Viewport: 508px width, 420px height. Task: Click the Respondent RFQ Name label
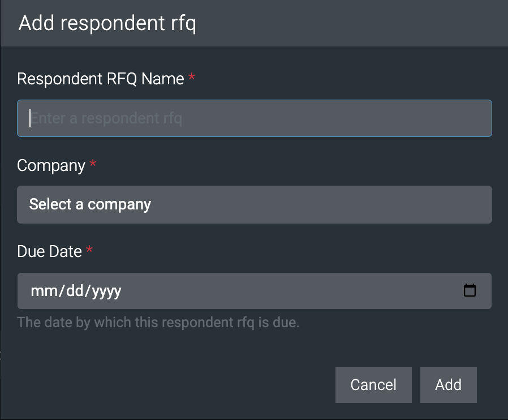[100, 79]
